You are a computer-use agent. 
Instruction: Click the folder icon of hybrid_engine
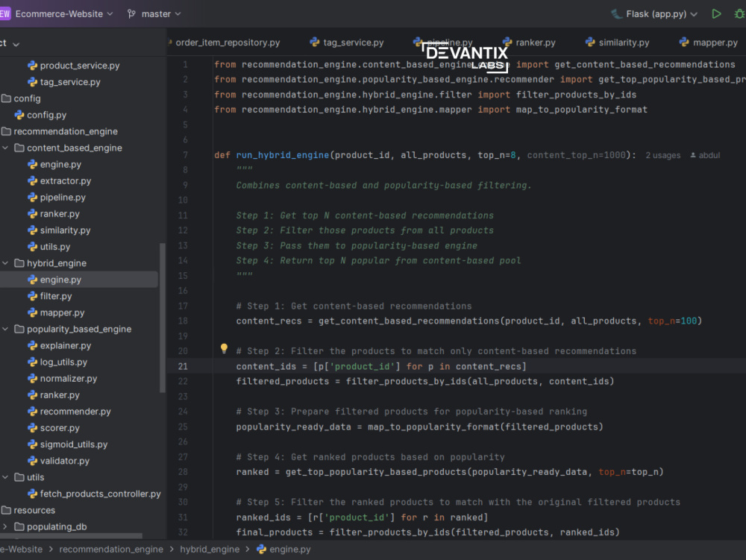19,263
